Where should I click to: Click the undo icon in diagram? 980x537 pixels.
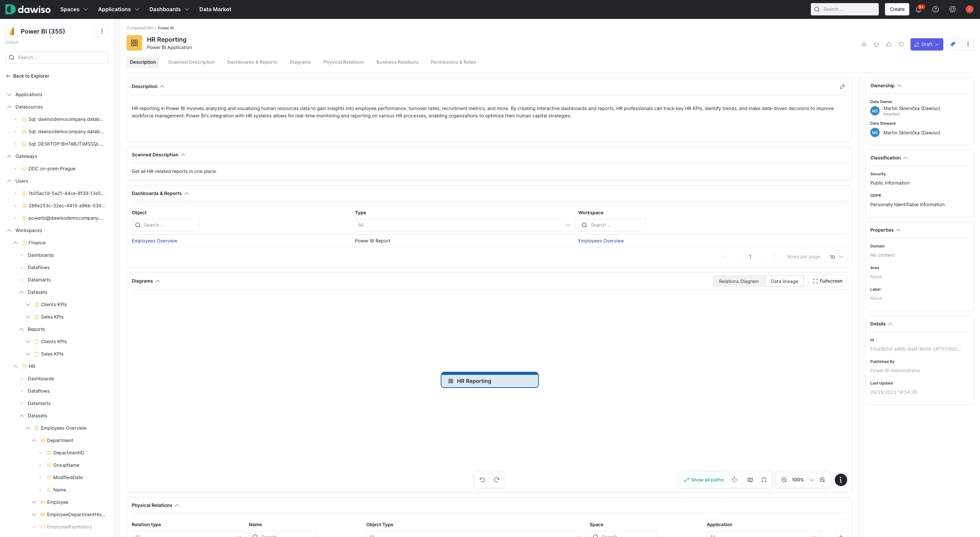482,480
